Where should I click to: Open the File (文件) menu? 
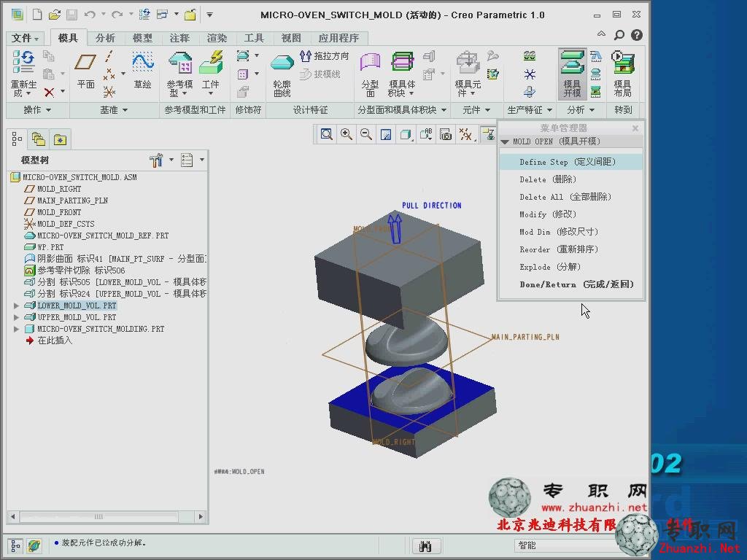tap(25, 38)
